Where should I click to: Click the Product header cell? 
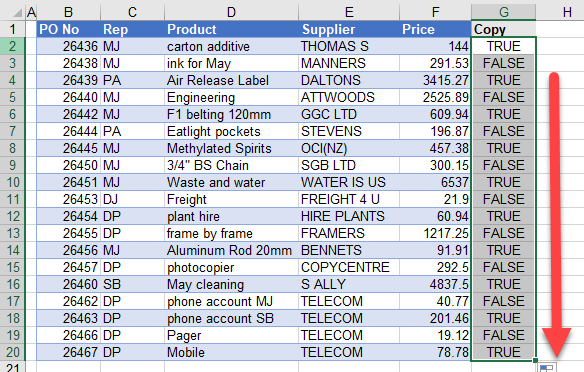click(231, 29)
